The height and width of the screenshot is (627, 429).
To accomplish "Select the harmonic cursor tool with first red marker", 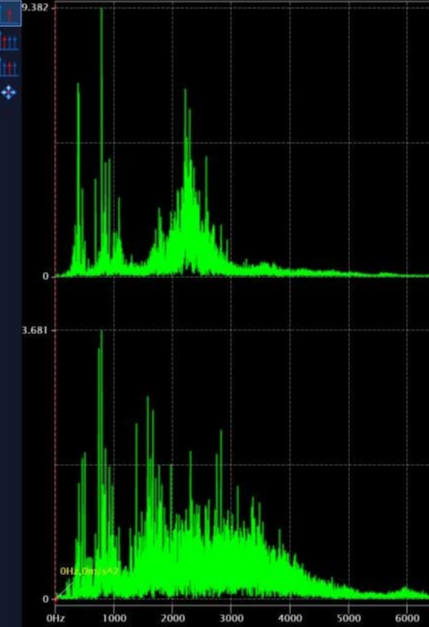I will (9, 41).
